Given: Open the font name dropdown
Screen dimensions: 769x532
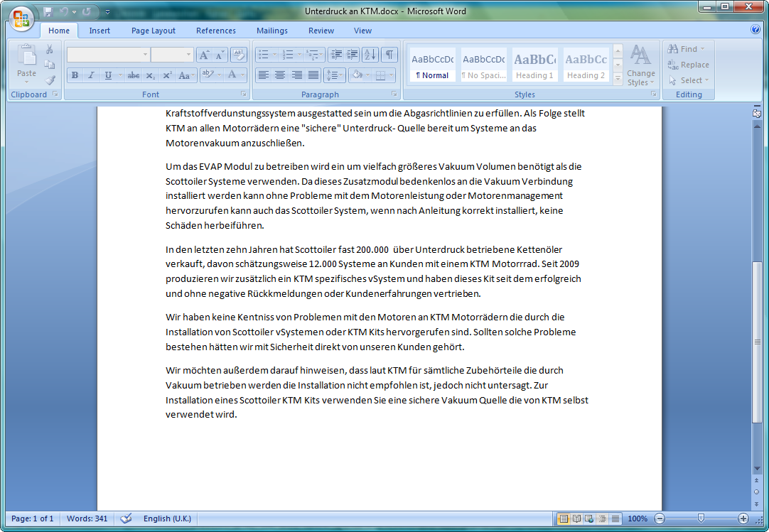Looking at the screenshot, I should click(x=145, y=55).
